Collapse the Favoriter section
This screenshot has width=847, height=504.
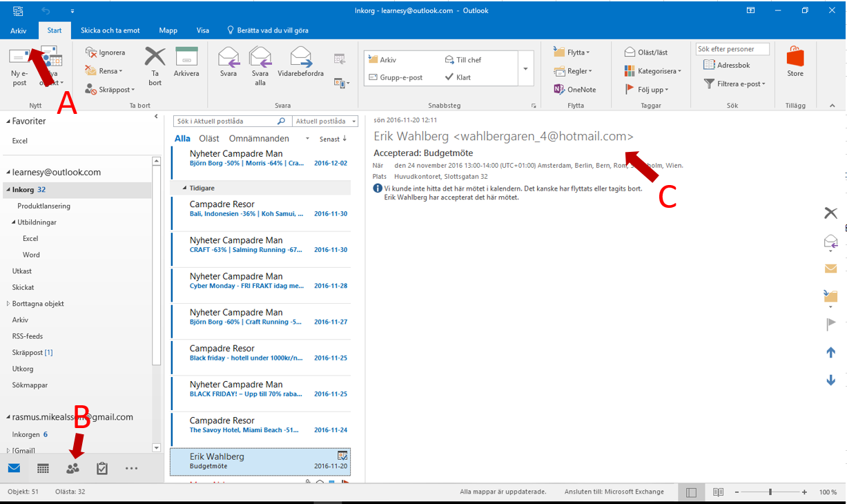(x=8, y=121)
